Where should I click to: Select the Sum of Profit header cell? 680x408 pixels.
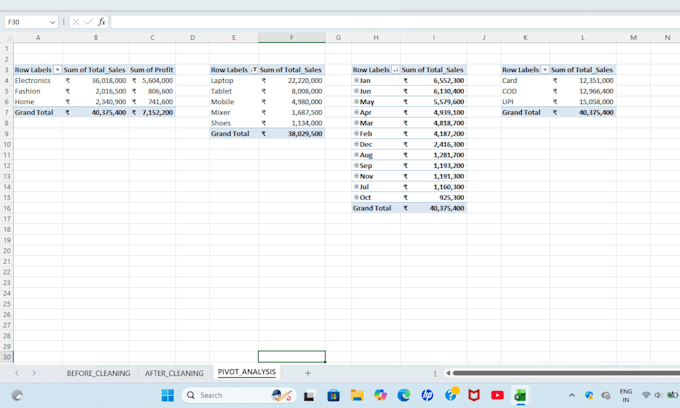pyautogui.click(x=152, y=69)
